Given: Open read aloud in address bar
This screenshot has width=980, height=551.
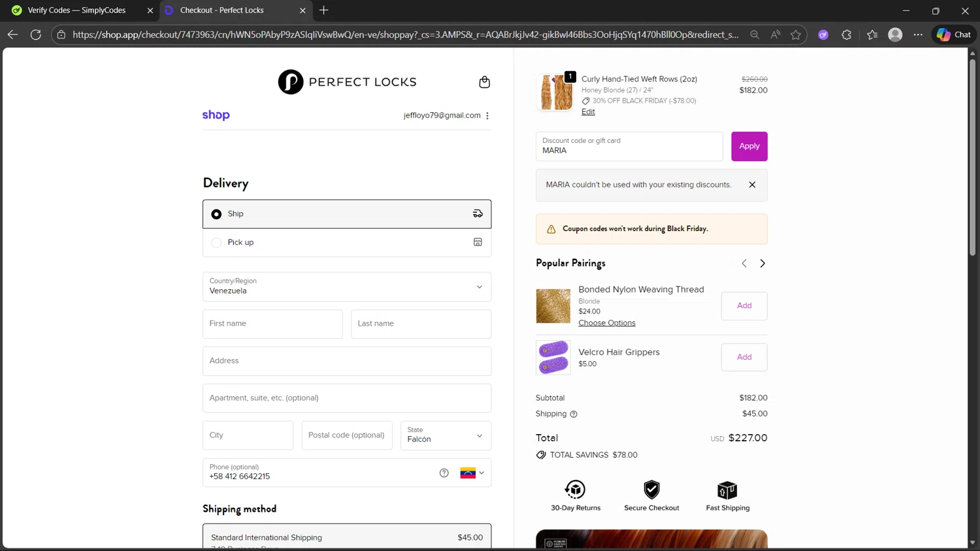Looking at the screenshot, I should (776, 35).
